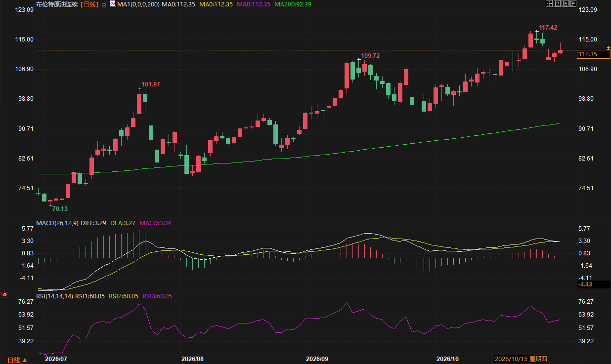Viewport: 611px width, 364px height.
Task: Expand the 日线 period selector at bottom left
Action: tap(17, 360)
